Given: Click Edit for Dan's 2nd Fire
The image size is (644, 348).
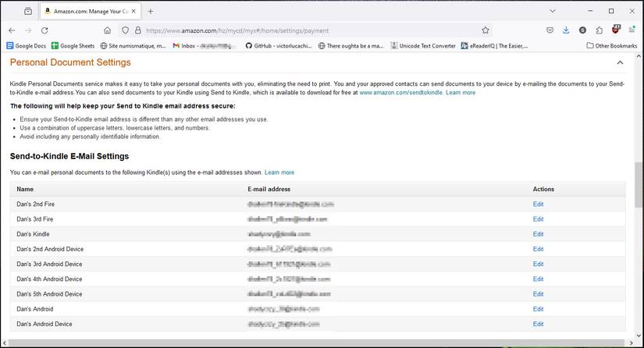Looking at the screenshot, I should click(538, 204).
